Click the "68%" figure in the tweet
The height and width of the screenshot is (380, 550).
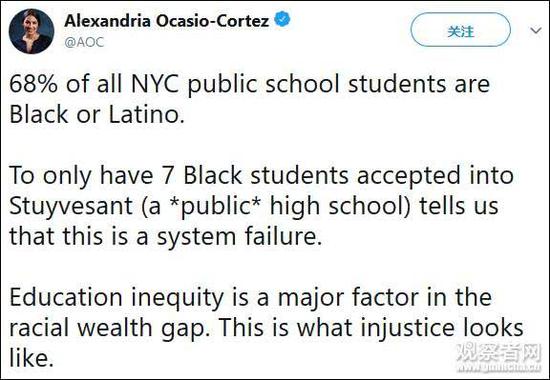33,84
